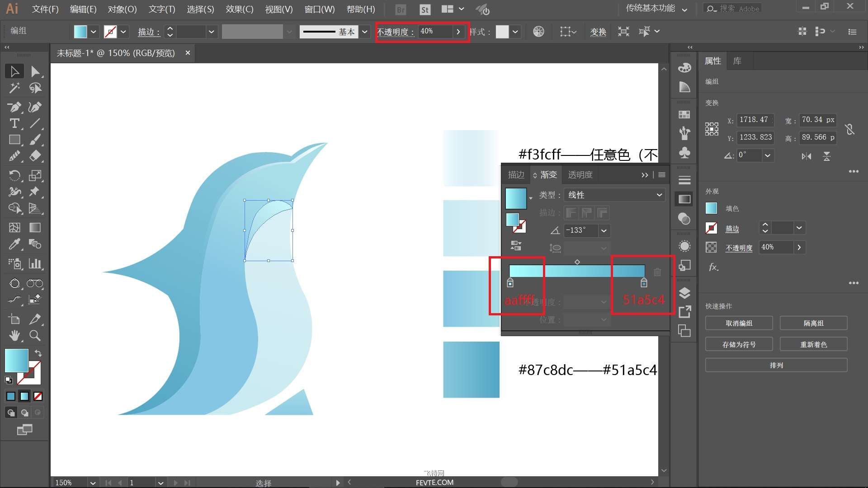This screenshot has width=868, height=488.
Task: Select the Lasso tool
Action: pyautogui.click(x=35, y=88)
